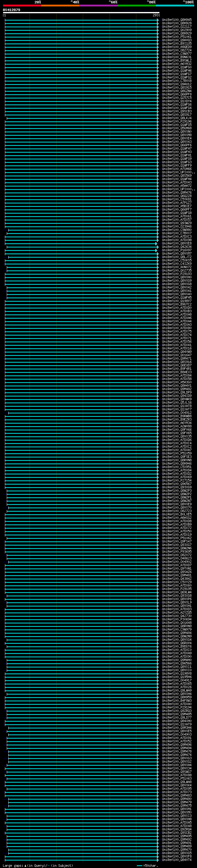Select hit label UniRef100_Q8GZN4

(177, 91)
